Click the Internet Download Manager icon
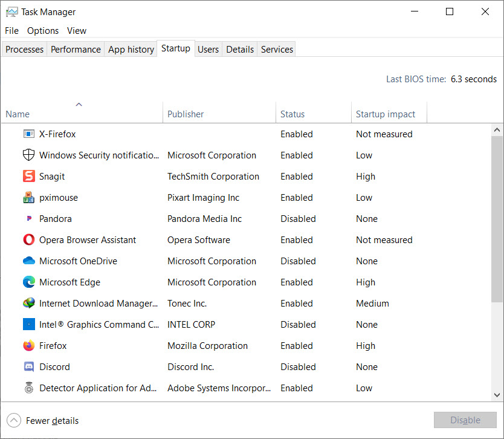The image size is (504, 439). [x=28, y=303]
